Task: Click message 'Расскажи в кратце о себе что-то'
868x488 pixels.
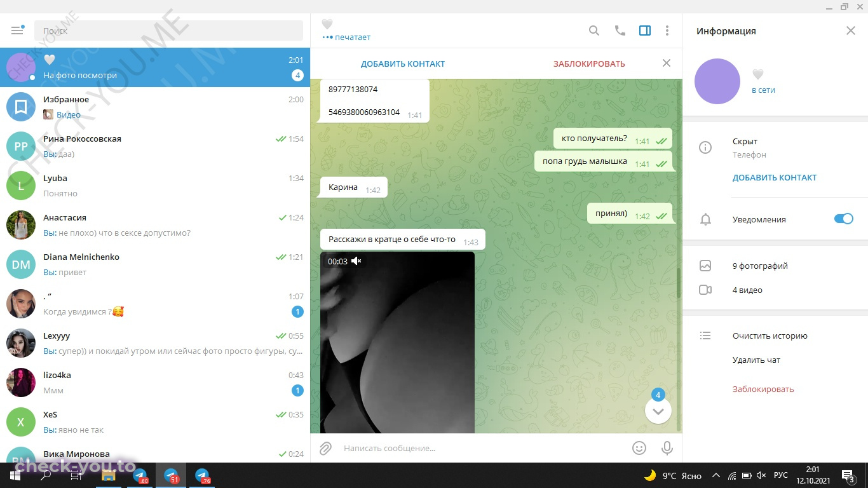Action: pyautogui.click(x=403, y=240)
